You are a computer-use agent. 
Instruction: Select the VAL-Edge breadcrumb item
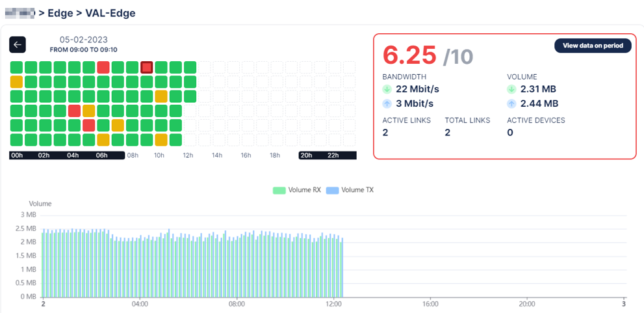pyautogui.click(x=110, y=13)
